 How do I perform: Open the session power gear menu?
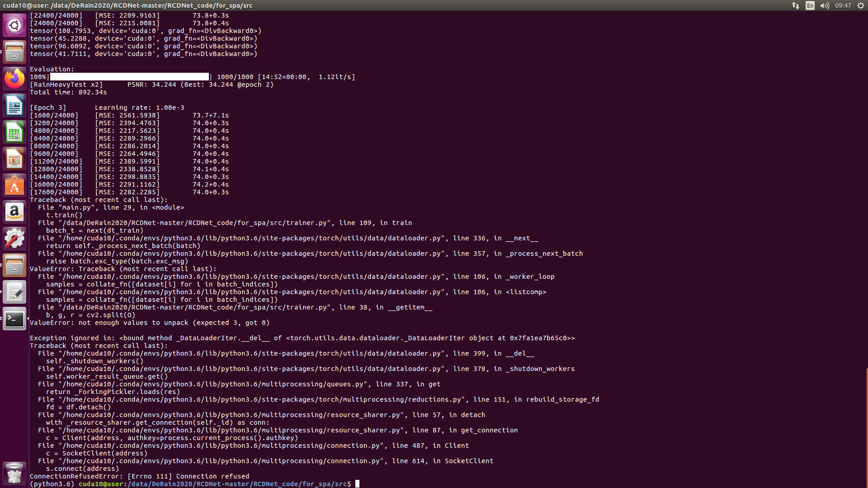[x=860, y=5]
